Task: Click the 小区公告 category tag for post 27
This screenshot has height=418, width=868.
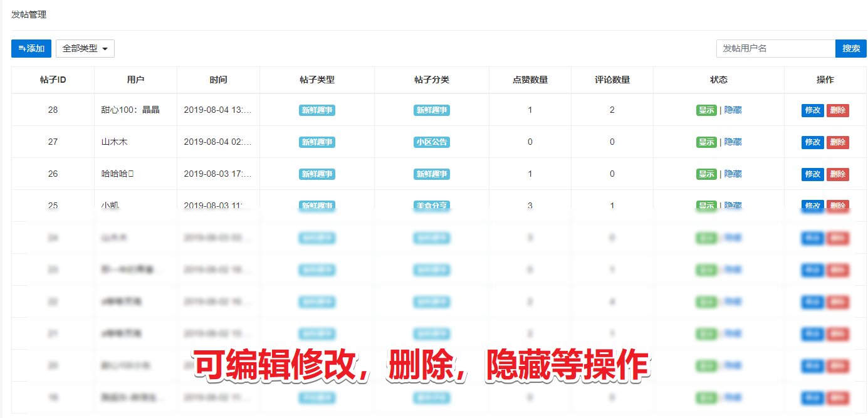Action: click(x=432, y=142)
